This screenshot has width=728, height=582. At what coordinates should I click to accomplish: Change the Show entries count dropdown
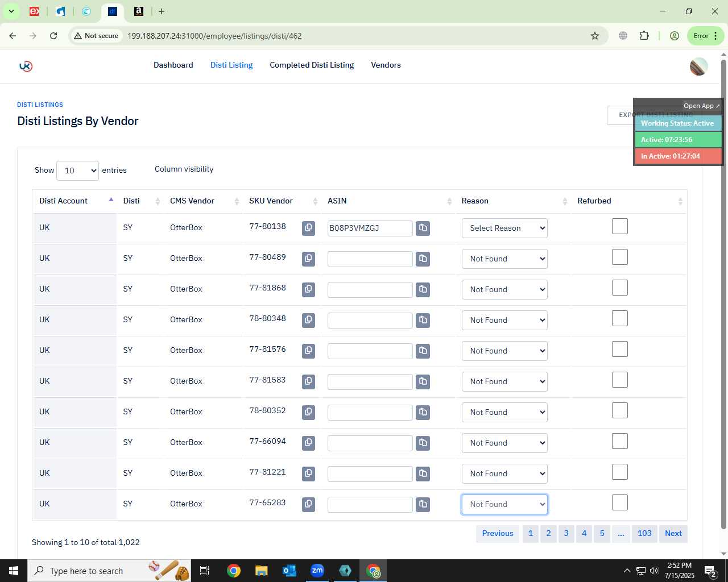(x=77, y=171)
